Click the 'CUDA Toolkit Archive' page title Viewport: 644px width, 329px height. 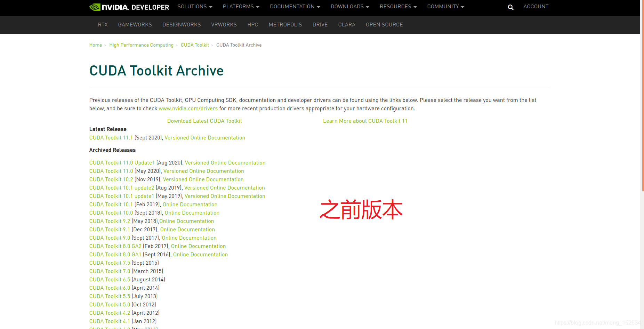[156, 71]
